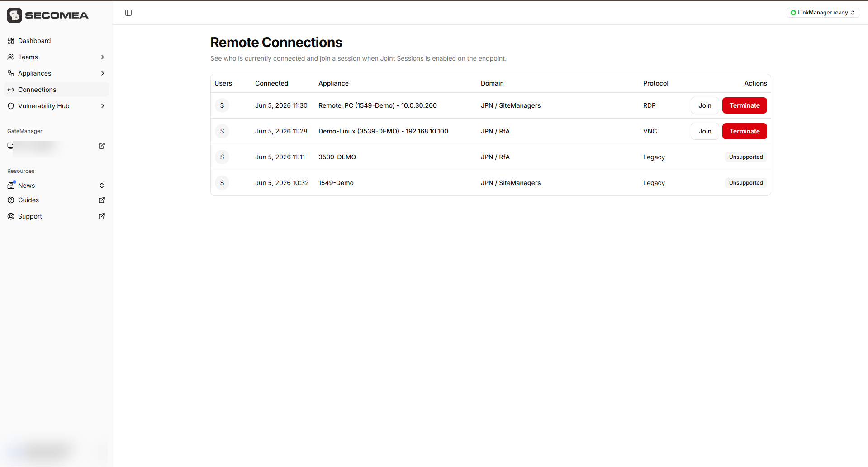Open the Support link

coord(56,216)
